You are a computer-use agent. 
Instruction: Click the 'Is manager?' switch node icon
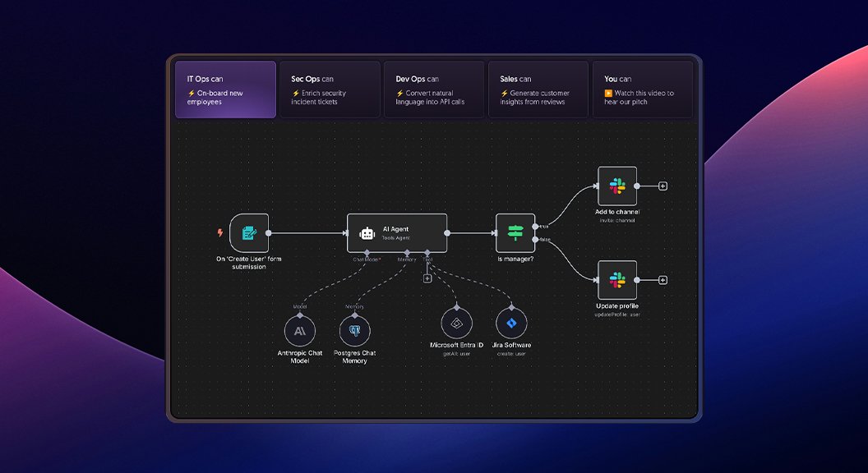click(x=515, y=233)
